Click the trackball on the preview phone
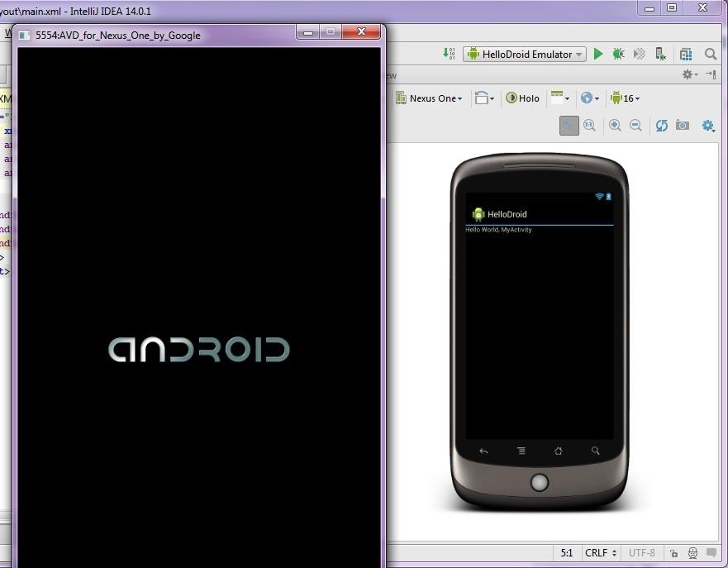 (x=540, y=483)
